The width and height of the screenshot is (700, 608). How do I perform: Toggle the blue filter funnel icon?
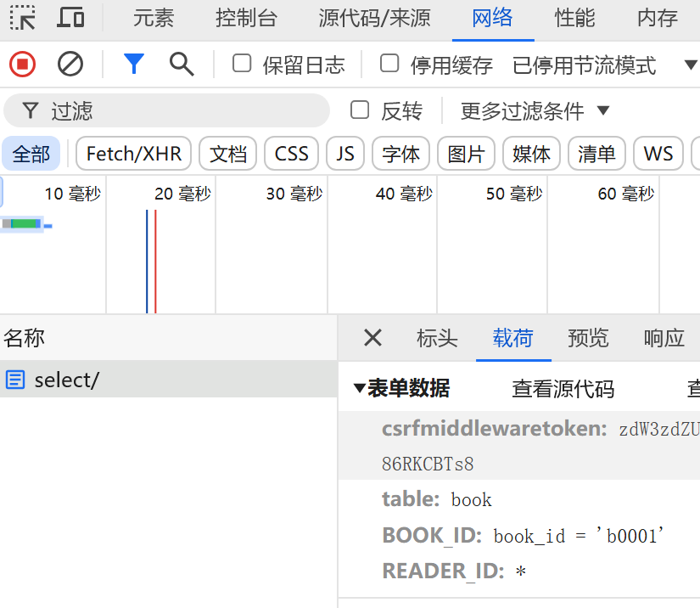click(134, 64)
